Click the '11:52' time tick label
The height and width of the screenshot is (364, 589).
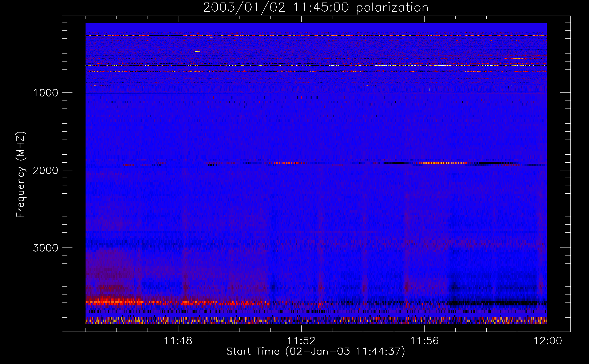point(301,341)
